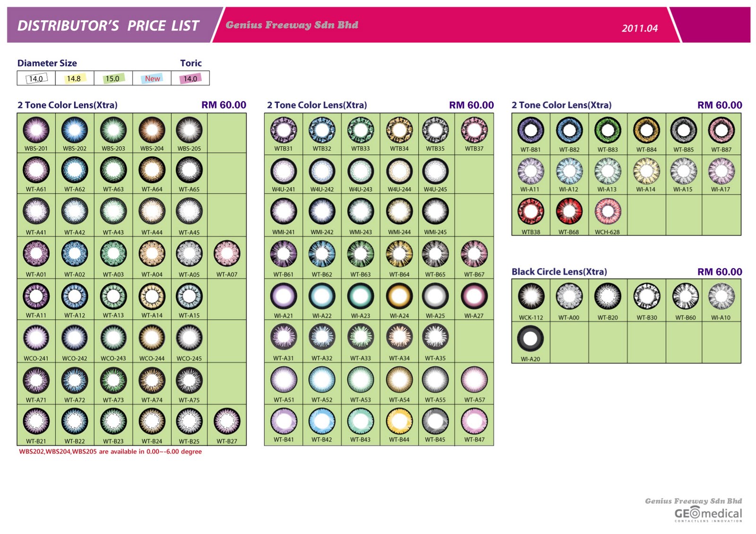Click the WBS-201 violet lens image
Viewport: 756px width, 534px height.
(36, 130)
